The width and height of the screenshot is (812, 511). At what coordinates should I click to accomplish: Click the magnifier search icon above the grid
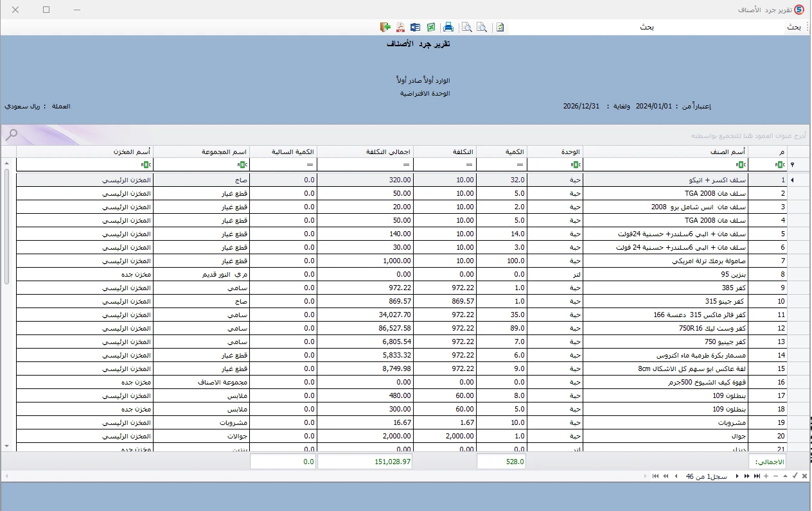(11, 135)
